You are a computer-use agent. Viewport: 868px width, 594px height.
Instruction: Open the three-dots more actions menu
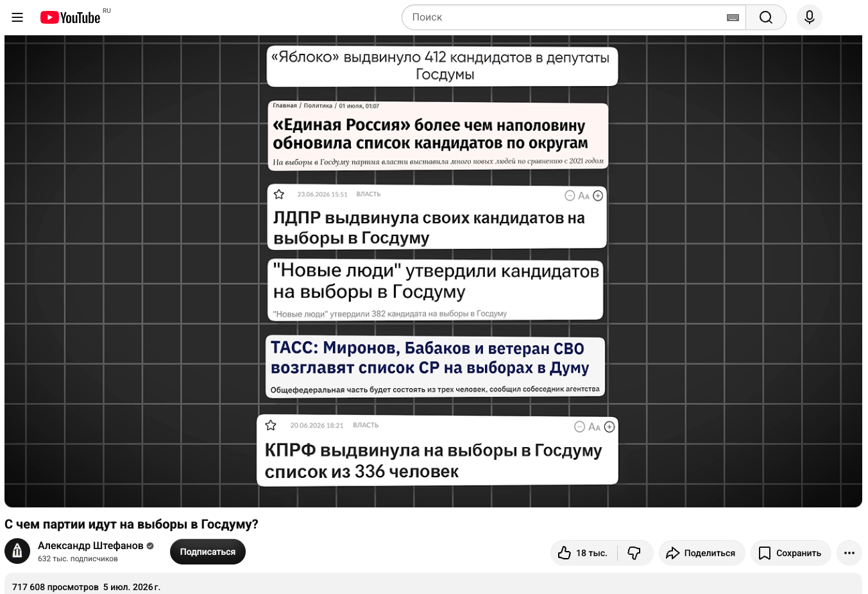click(849, 553)
